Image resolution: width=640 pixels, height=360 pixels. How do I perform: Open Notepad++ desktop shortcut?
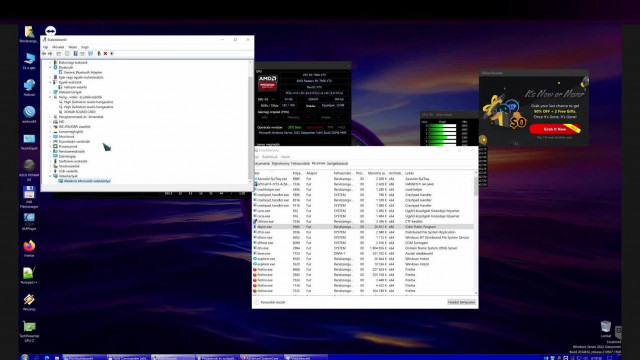(x=29, y=276)
